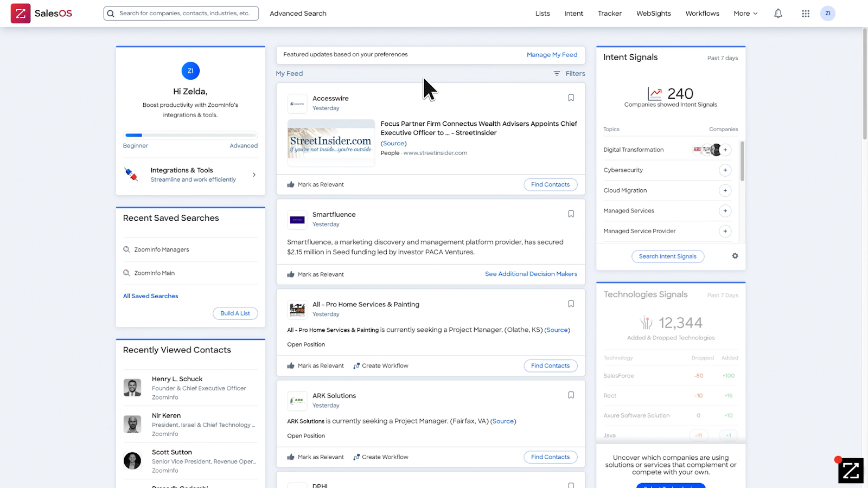Mark All-Pro Home Services update as relevant

coord(315,366)
